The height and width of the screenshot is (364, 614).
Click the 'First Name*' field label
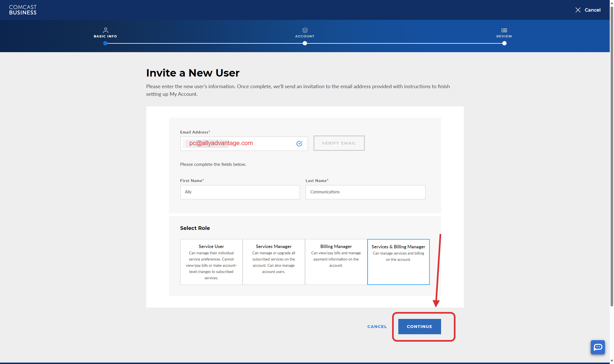192,181
